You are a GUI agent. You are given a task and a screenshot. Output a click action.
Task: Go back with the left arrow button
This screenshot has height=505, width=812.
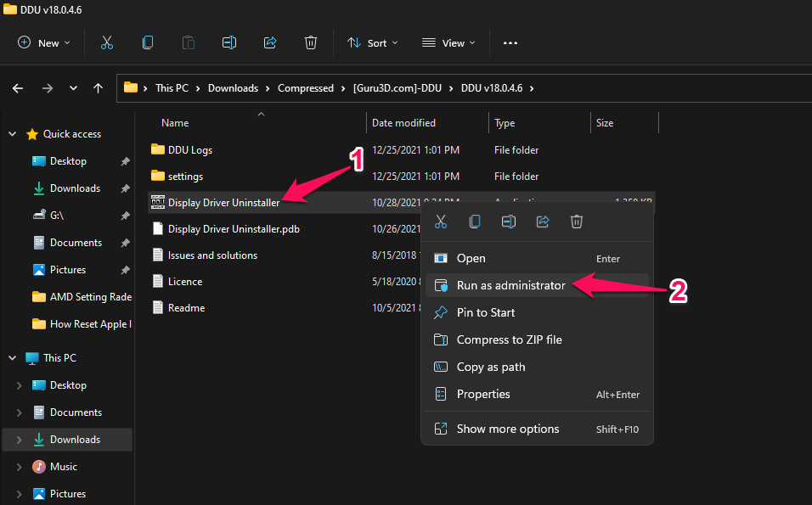pos(18,88)
